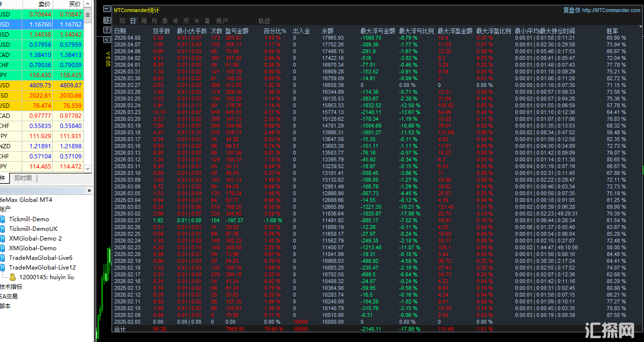
Task: Click the TradeMaxGlobal-Live6 server icon
Action: (2, 257)
